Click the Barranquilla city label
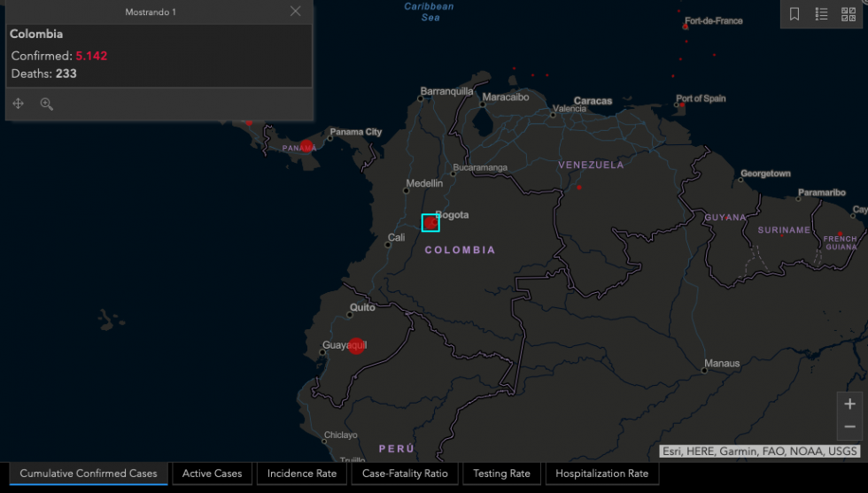The height and width of the screenshot is (493, 868). pos(446,91)
